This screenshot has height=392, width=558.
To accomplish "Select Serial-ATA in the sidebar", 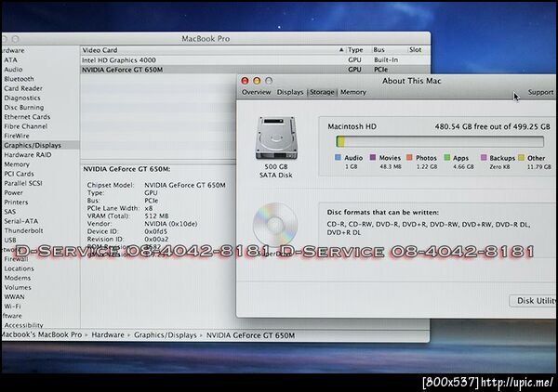I will [21, 221].
